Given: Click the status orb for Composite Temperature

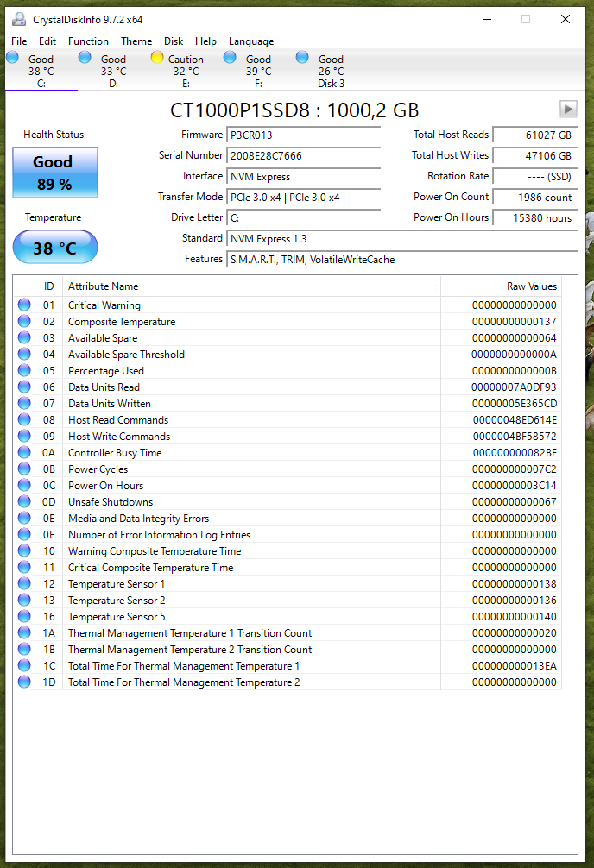Looking at the screenshot, I should (24, 321).
